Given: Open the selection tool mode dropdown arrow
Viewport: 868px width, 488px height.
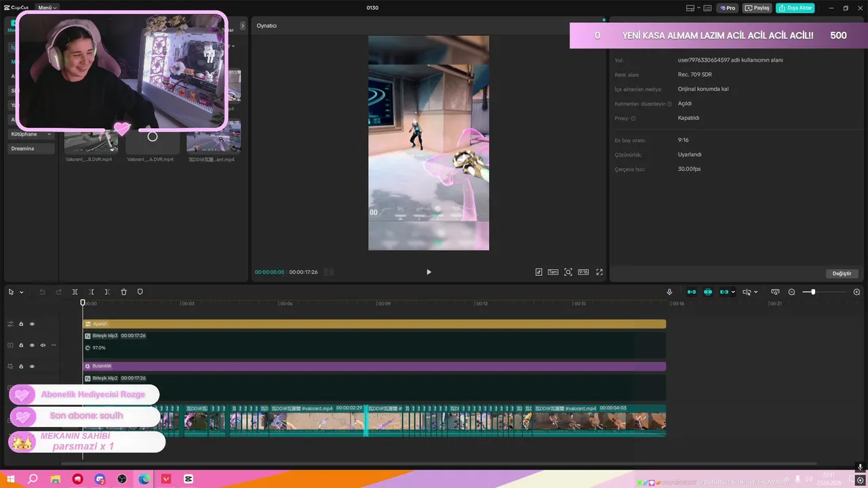Looking at the screenshot, I should (x=21, y=292).
